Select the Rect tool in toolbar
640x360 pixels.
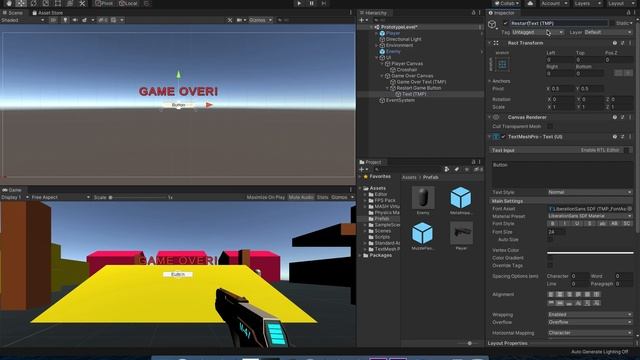[58, 3]
